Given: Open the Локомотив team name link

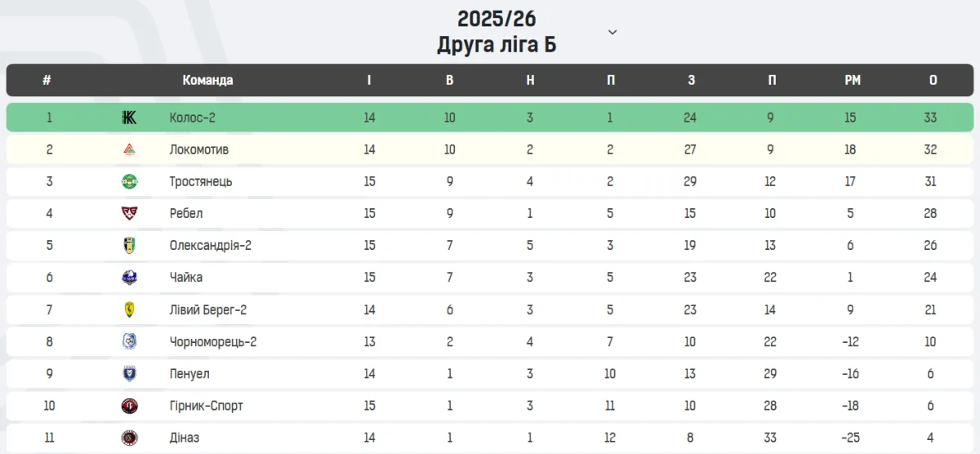Looking at the screenshot, I should click(x=199, y=149).
